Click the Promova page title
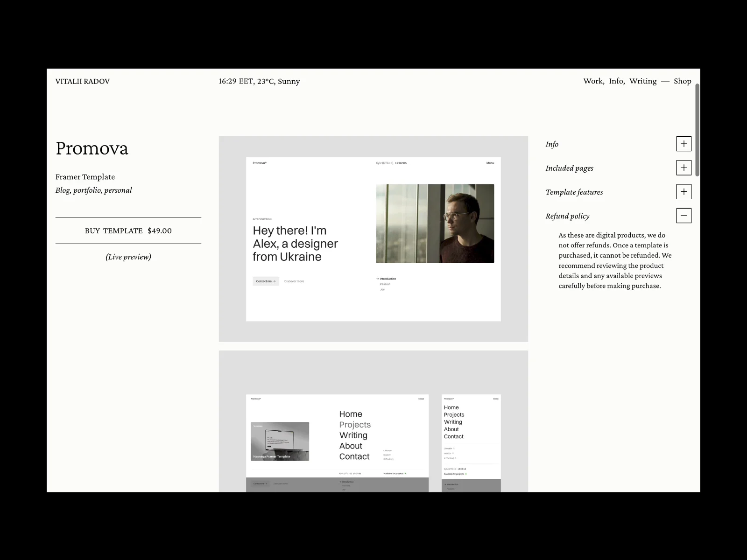This screenshot has height=560, width=747. [x=92, y=148]
